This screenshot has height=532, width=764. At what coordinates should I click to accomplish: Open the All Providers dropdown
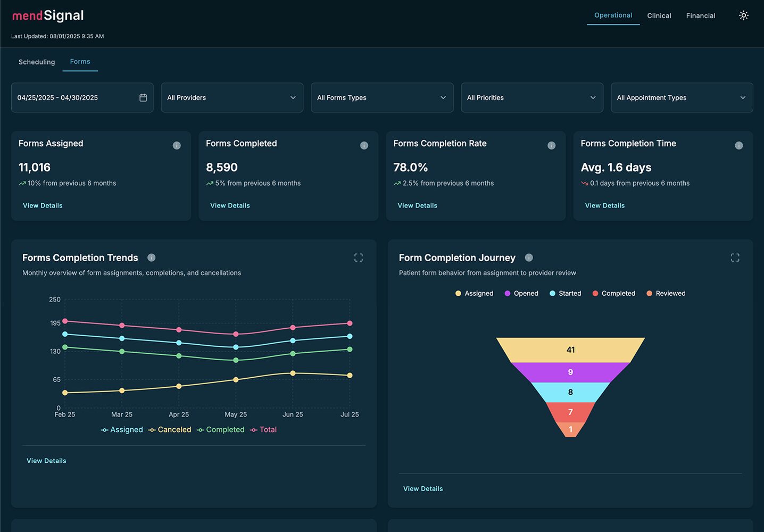pos(232,97)
